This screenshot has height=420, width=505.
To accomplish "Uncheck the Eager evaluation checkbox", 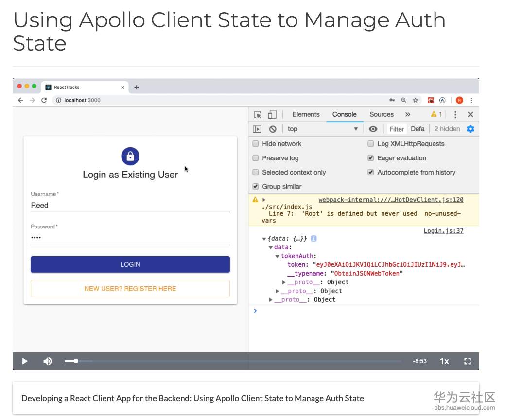I will (371, 158).
